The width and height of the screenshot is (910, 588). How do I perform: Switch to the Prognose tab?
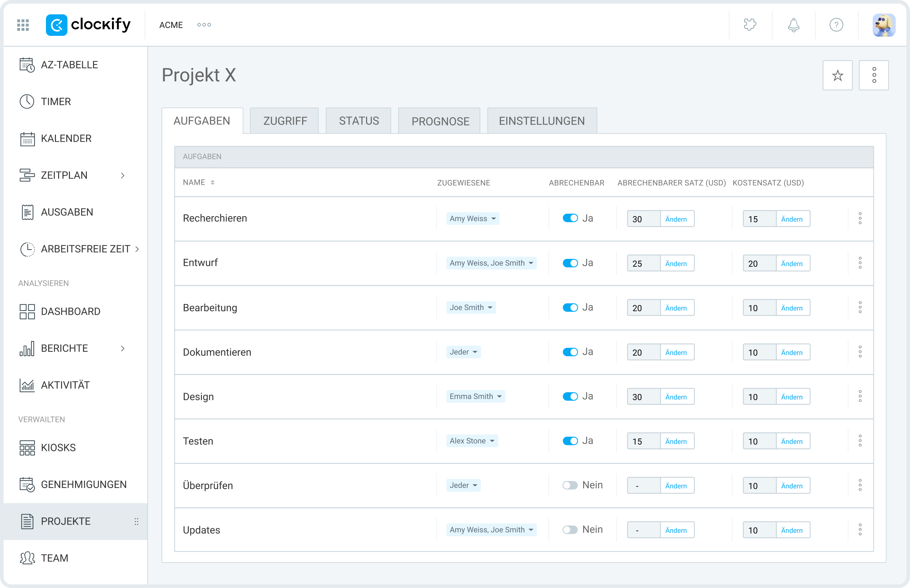(440, 121)
